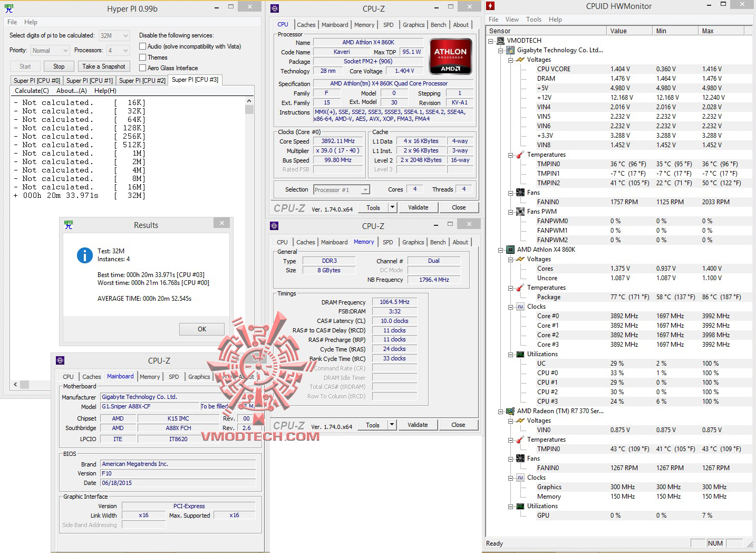
Task: Click the Results dialog Hyper PI icon
Action: tap(69, 224)
